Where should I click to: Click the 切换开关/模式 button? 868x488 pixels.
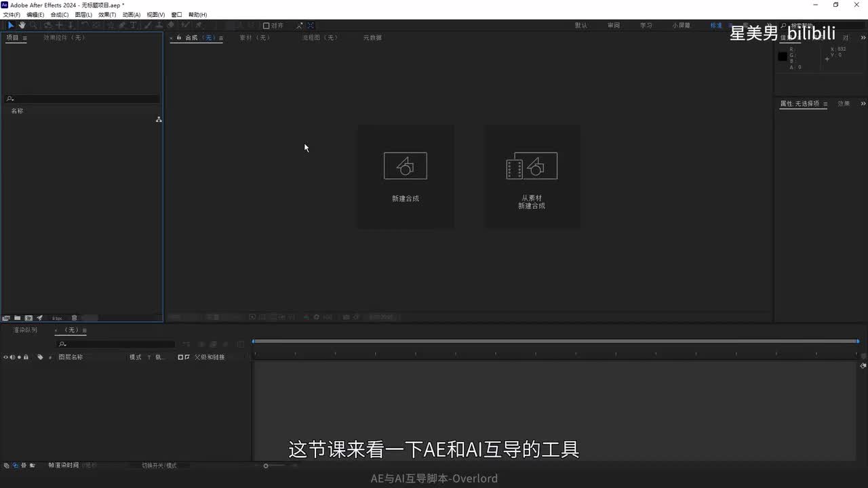[x=159, y=466]
